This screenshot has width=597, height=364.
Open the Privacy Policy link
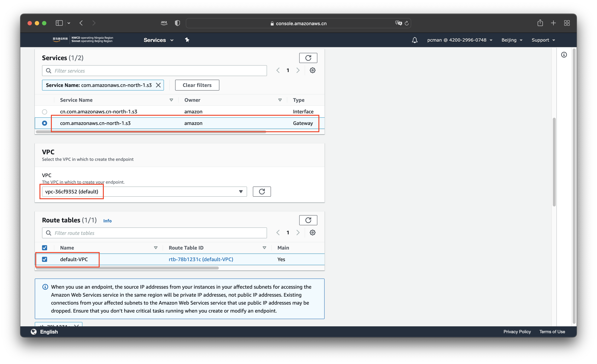[517, 332]
